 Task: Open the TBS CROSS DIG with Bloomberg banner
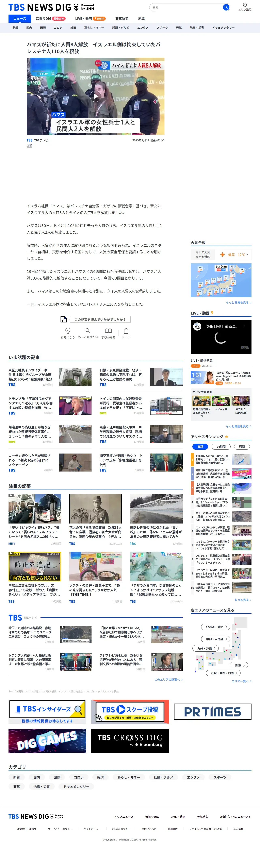130,741
